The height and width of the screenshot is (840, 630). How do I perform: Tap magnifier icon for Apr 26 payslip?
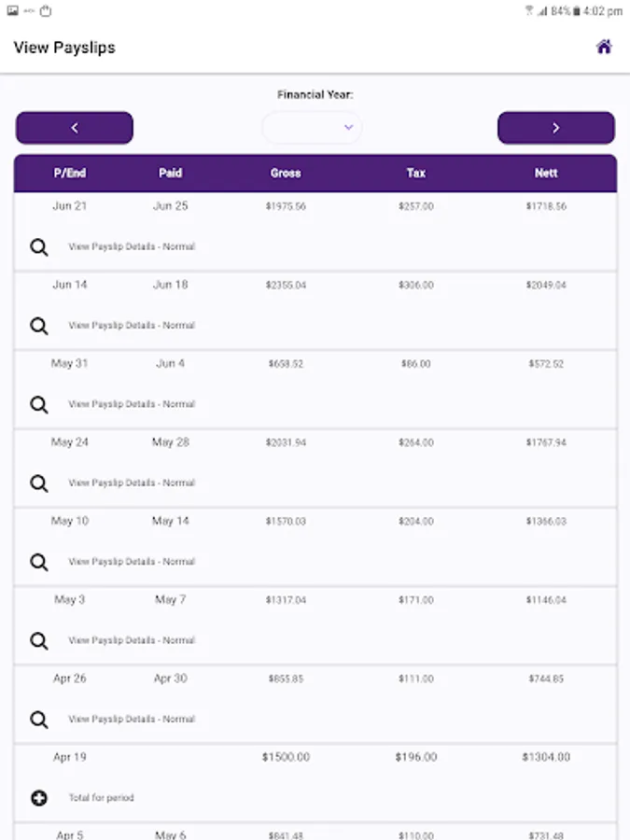click(39, 719)
